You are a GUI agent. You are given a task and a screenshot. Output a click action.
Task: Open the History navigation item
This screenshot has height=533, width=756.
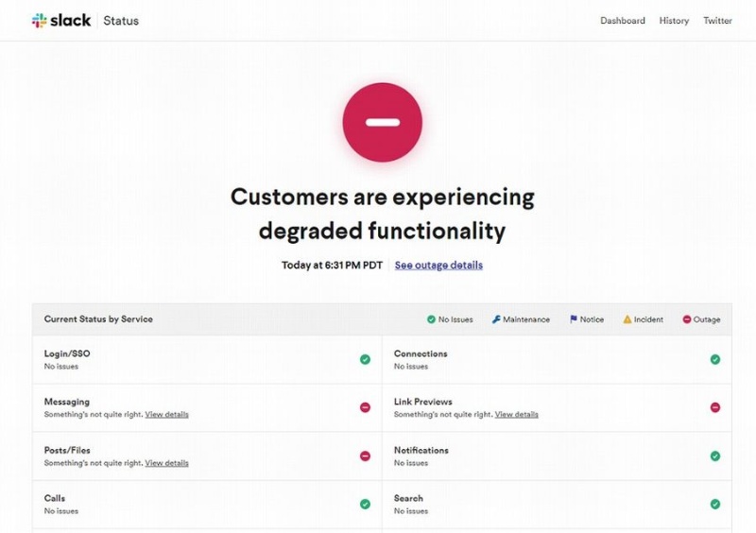click(x=674, y=21)
